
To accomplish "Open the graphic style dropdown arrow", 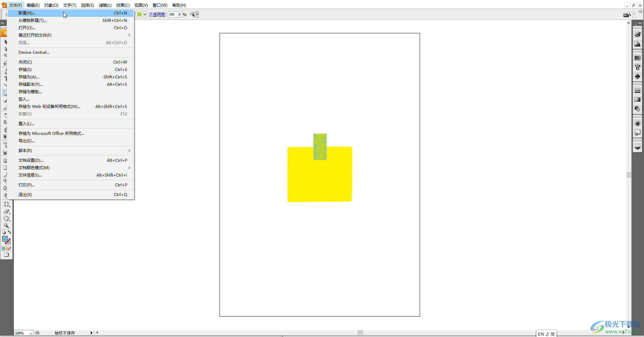I will coord(145,14).
